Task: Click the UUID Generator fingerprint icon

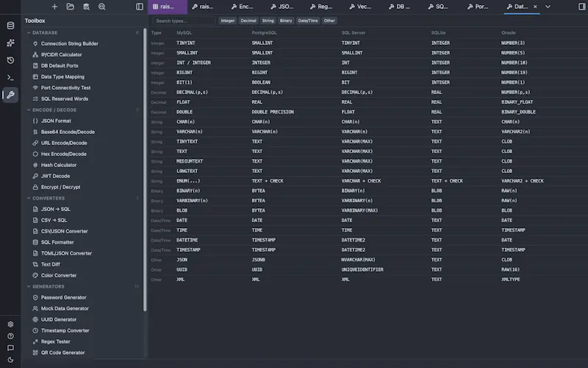Action: pyautogui.click(x=35, y=319)
